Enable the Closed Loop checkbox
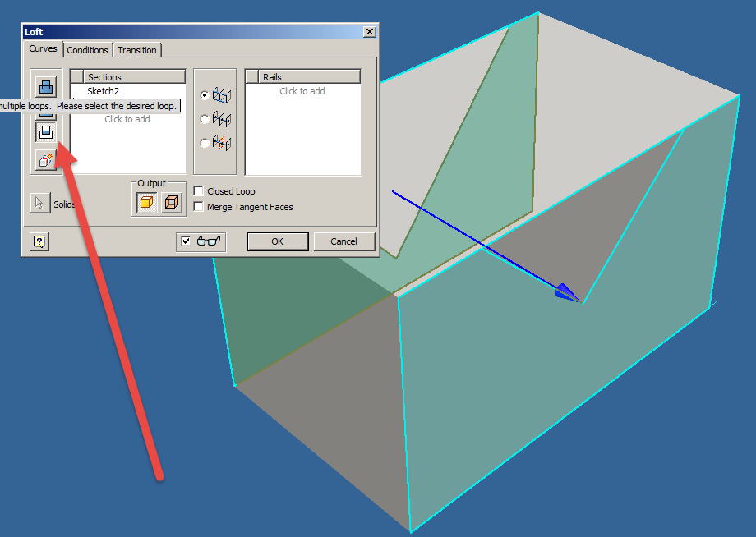The width and height of the screenshot is (756, 537). (197, 190)
